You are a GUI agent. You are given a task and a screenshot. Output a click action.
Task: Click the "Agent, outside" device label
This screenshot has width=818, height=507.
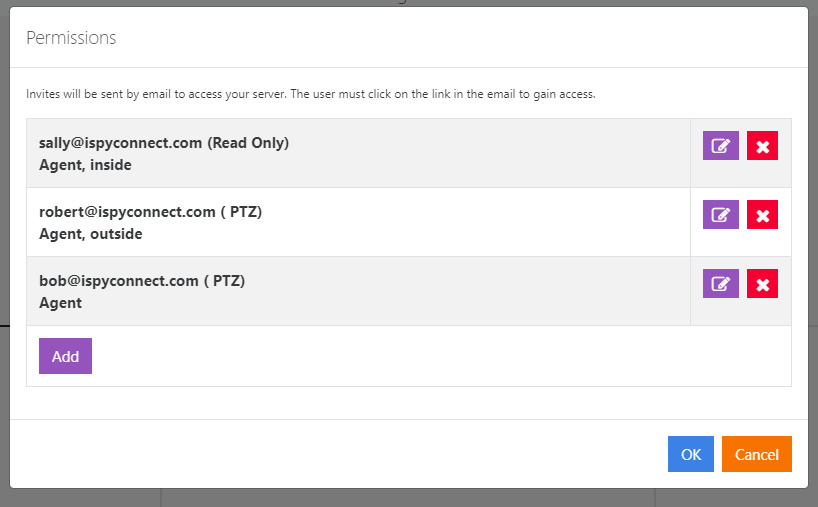click(x=90, y=234)
